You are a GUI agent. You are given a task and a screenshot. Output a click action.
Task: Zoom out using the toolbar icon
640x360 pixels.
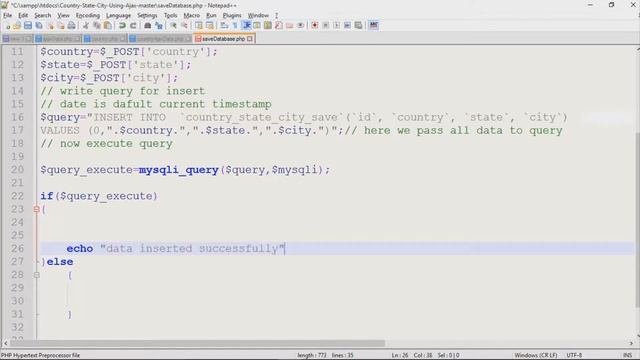[x=184, y=25]
